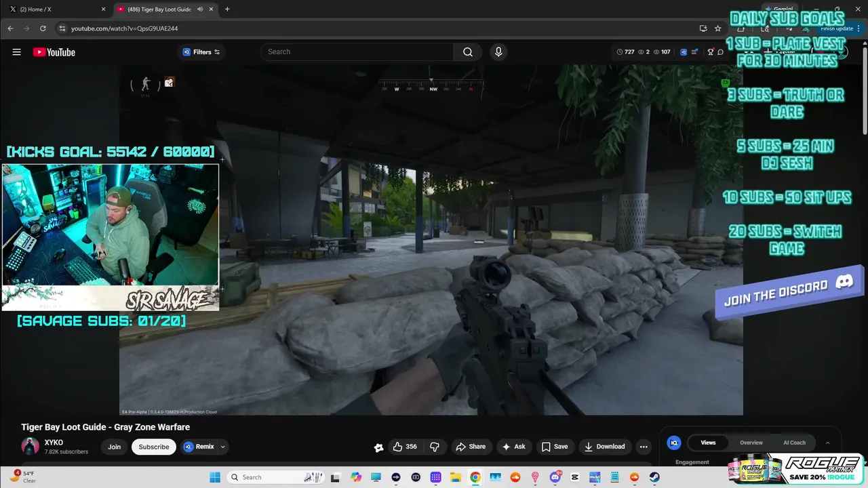Open Google Chrome from the taskbar
Image resolution: width=868 pixels, height=488 pixels.
475,477
